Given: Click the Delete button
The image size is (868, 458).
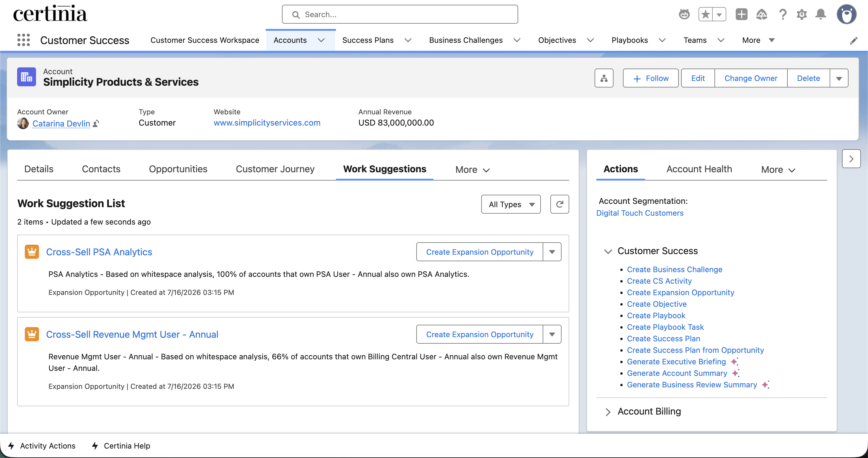Looking at the screenshot, I should (808, 78).
